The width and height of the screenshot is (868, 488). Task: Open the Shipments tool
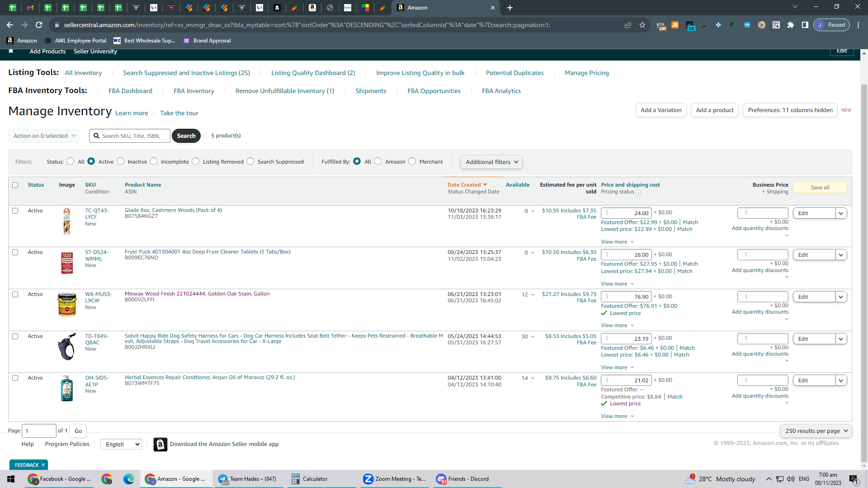[x=371, y=91]
